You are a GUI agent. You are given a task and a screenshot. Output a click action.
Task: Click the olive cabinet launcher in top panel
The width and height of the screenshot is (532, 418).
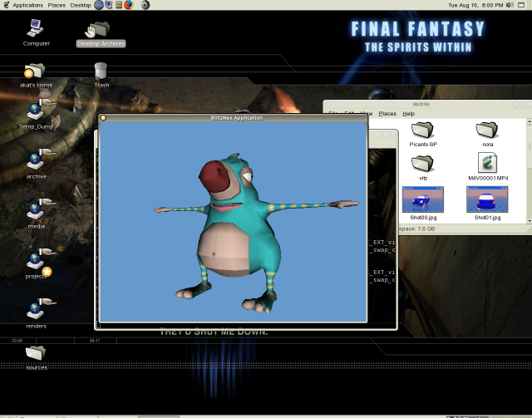(x=119, y=5)
